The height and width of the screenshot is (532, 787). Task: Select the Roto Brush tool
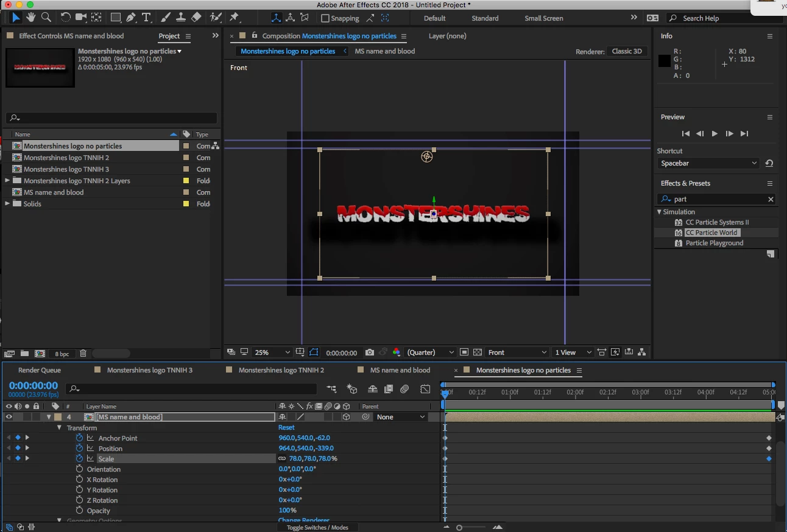tap(216, 18)
